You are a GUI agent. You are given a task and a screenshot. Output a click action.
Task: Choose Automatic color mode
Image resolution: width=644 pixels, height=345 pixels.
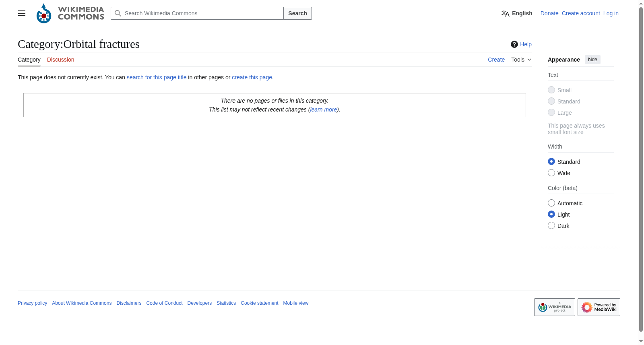(x=551, y=203)
